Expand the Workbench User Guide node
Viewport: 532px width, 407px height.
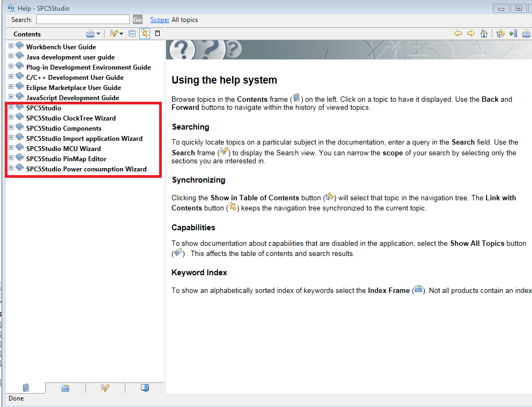[x=11, y=46]
